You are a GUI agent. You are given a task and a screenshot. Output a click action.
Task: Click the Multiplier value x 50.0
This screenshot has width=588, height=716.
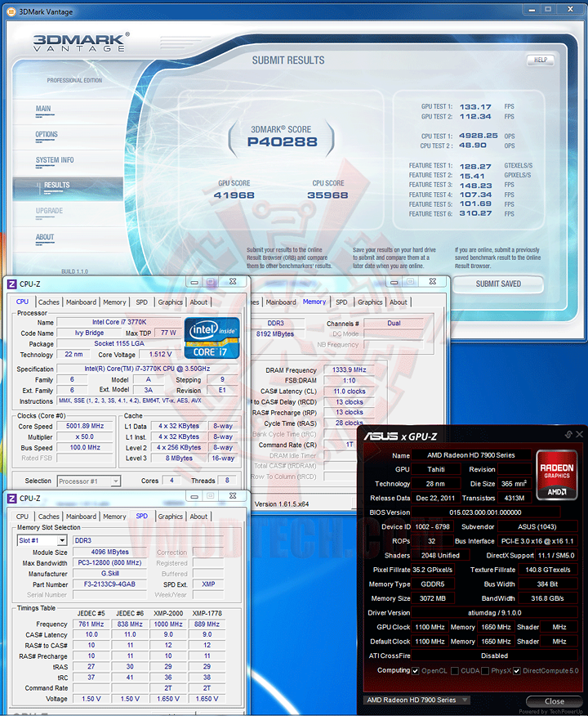tap(85, 437)
